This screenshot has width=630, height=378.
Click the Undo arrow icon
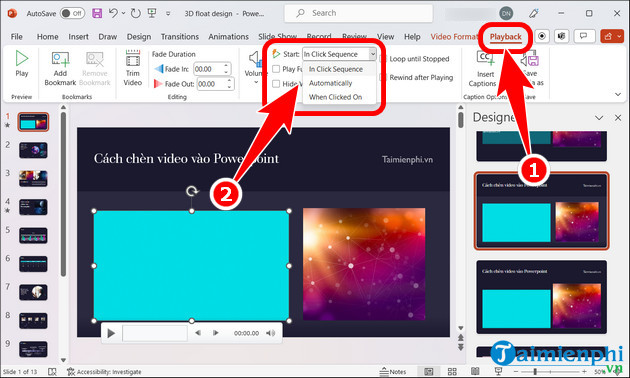(113, 13)
